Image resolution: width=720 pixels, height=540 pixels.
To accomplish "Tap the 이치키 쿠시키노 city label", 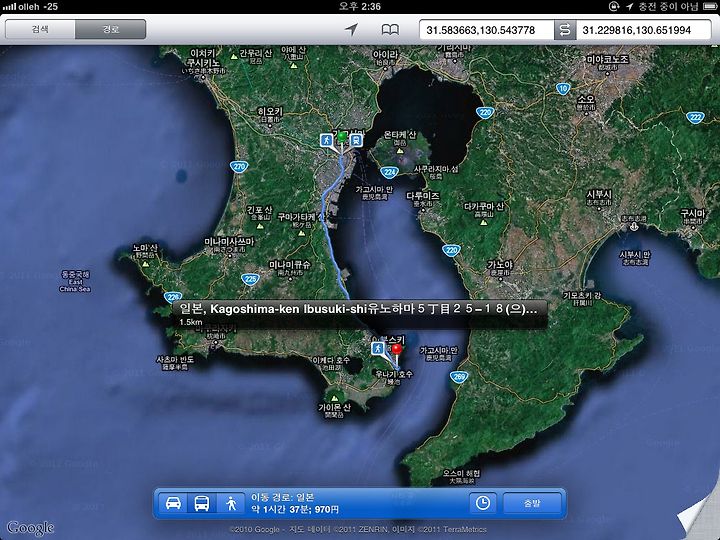I will click(x=203, y=61).
